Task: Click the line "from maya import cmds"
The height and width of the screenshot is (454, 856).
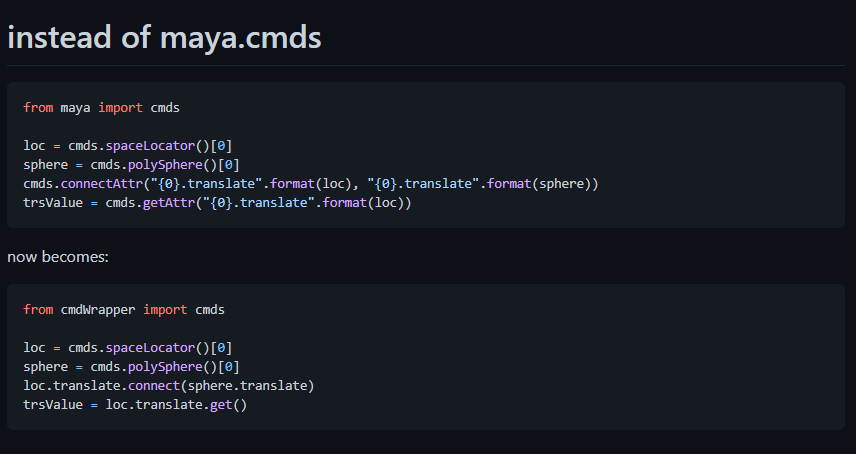Action: coord(102,108)
